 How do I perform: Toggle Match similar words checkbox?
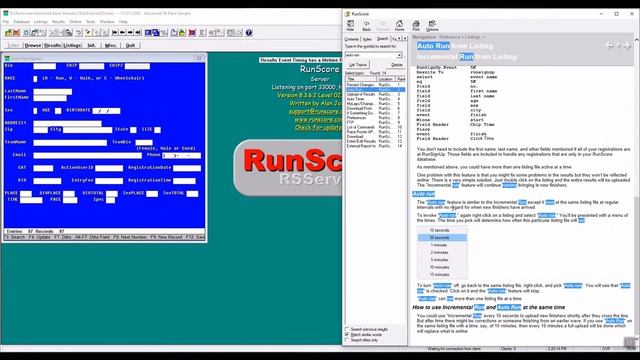(x=347, y=334)
